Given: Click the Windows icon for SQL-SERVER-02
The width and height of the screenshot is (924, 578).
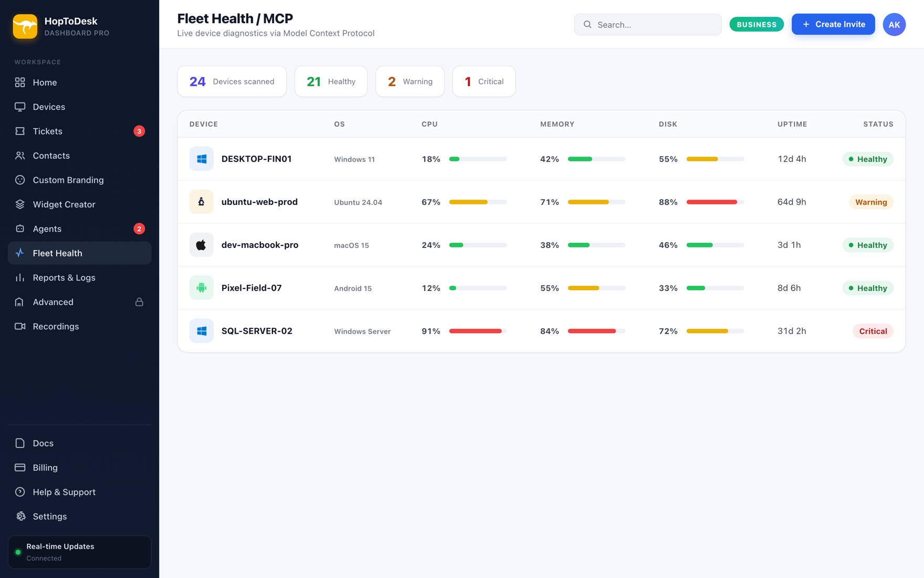Looking at the screenshot, I should pos(202,331).
